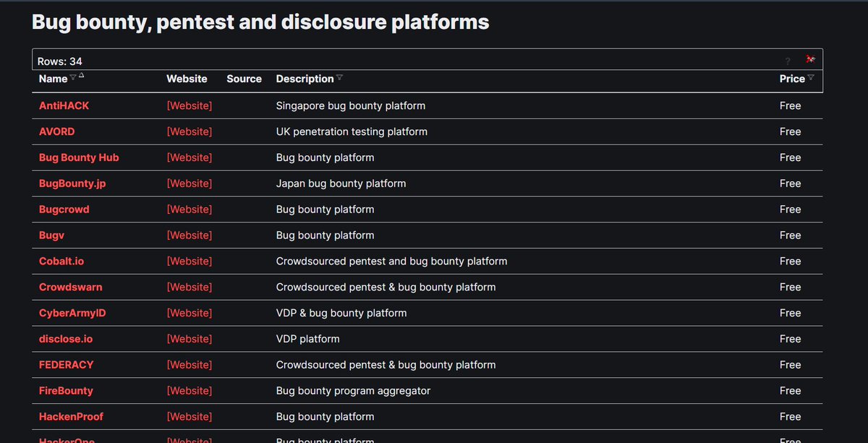Click the 'Free' price in AntiHACK row
868x443 pixels.
tap(791, 106)
